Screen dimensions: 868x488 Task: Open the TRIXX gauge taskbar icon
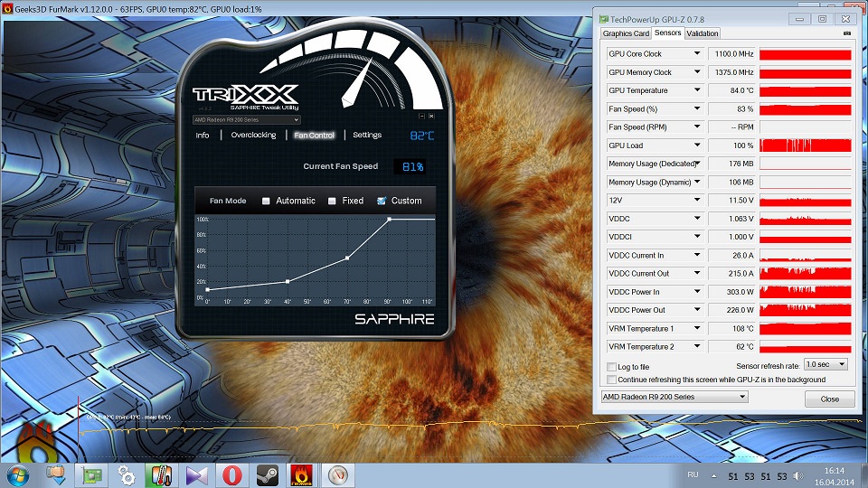337,476
